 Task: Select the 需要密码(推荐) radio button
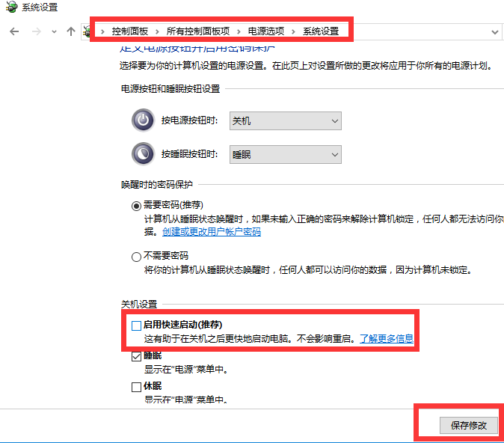(x=136, y=205)
